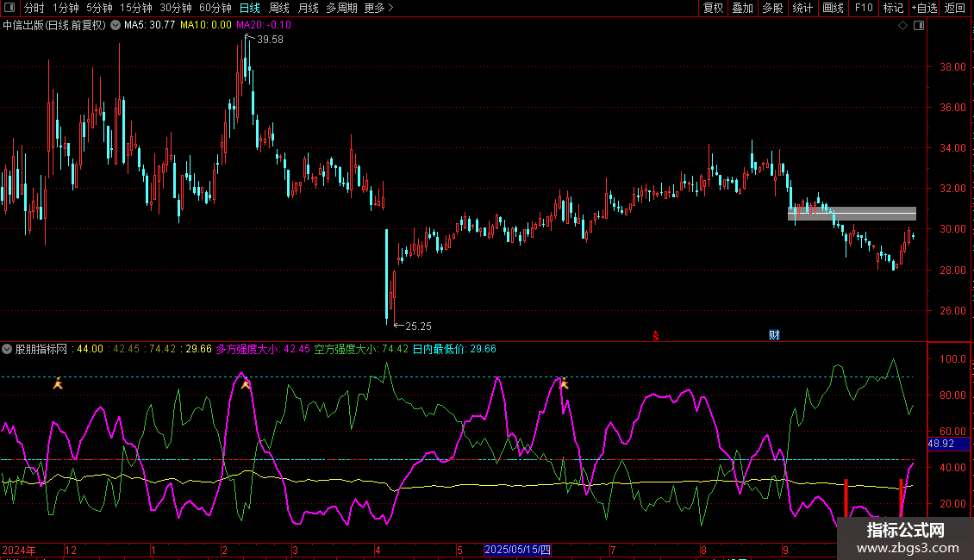Switch to 周线 weekly chart

coord(279,8)
